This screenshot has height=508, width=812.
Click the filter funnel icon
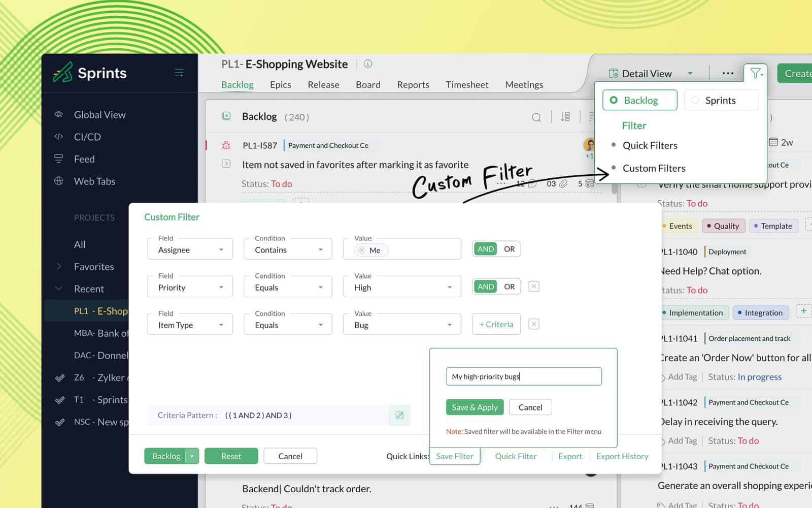755,74
